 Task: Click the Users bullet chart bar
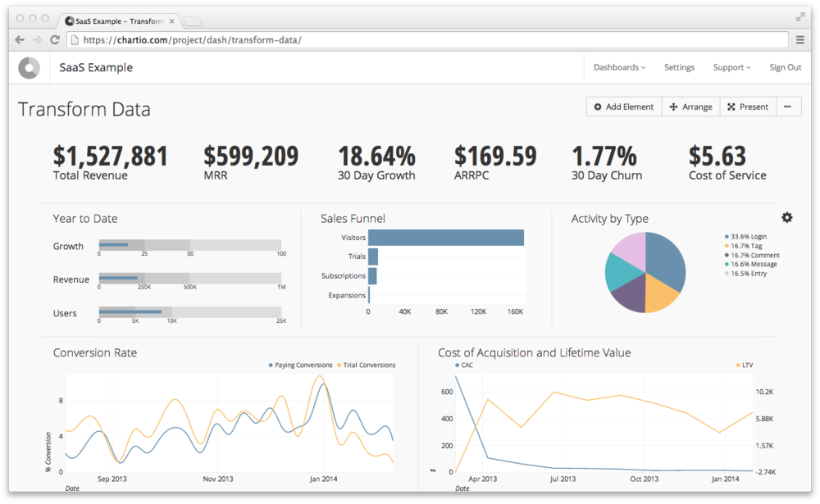click(190, 311)
